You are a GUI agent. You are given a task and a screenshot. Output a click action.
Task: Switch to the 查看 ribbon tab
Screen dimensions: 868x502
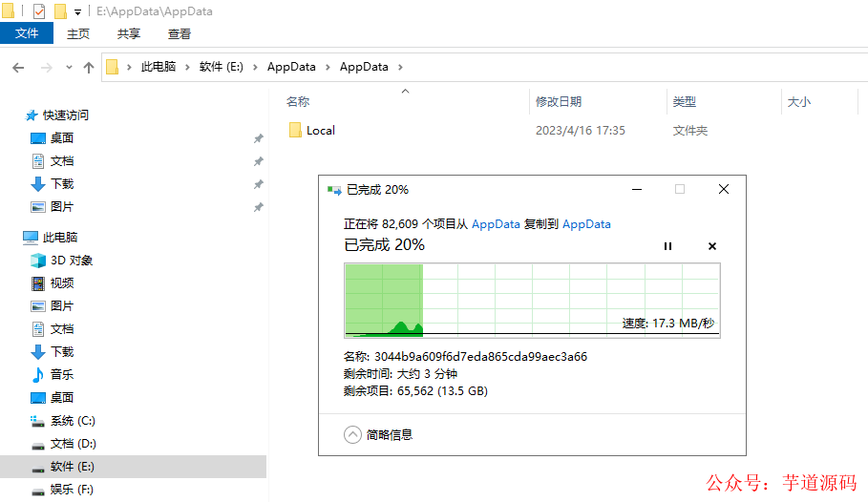180,33
